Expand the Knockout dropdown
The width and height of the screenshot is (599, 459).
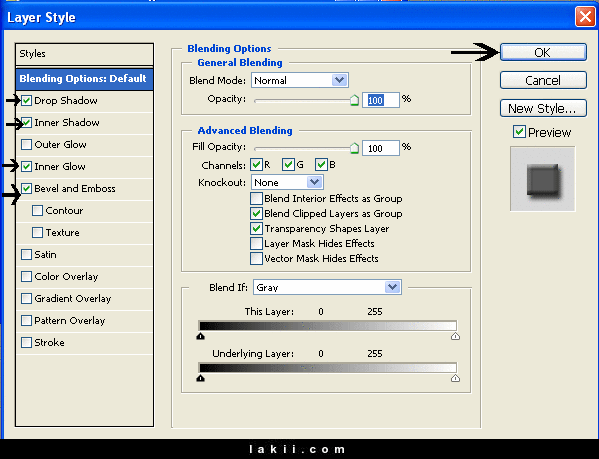[x=287, y=182]
